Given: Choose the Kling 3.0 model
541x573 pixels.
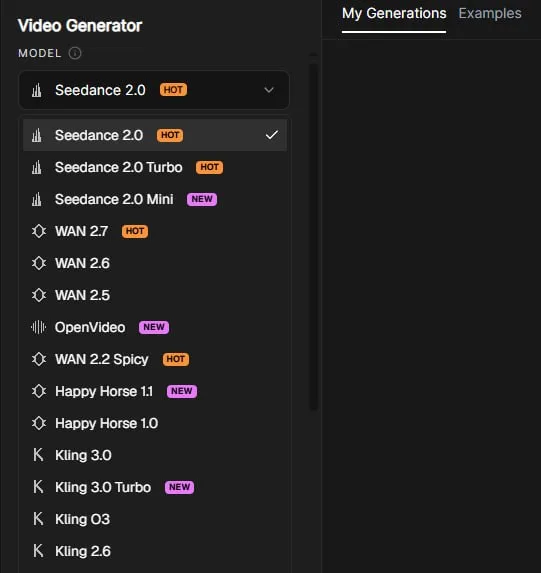Looking at the screenshot, I should pos(155,455).
